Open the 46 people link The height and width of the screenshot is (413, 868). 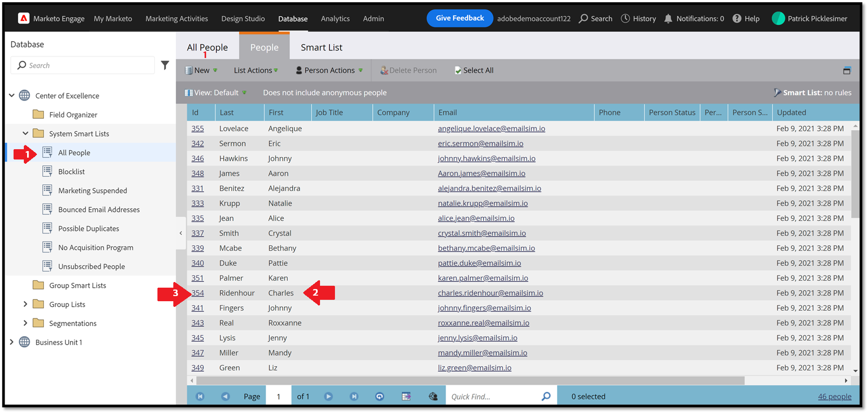pyautogui.click(x=834, y=397)
